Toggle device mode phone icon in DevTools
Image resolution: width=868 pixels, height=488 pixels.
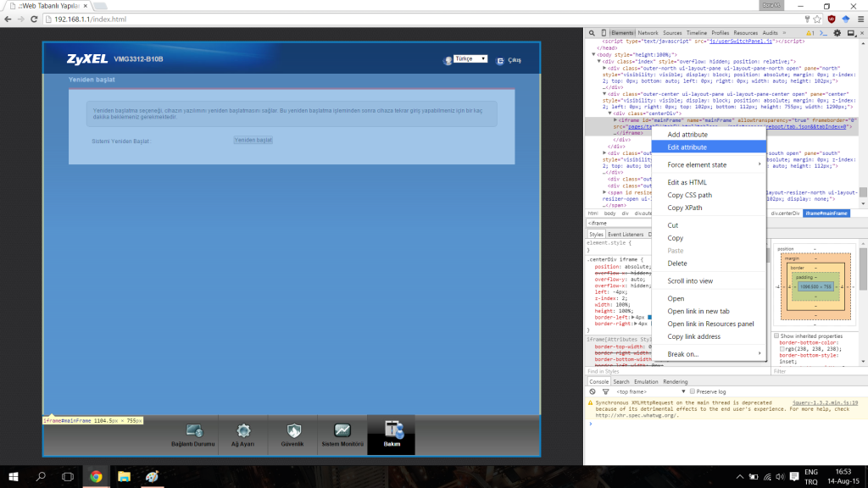(604, 33)
